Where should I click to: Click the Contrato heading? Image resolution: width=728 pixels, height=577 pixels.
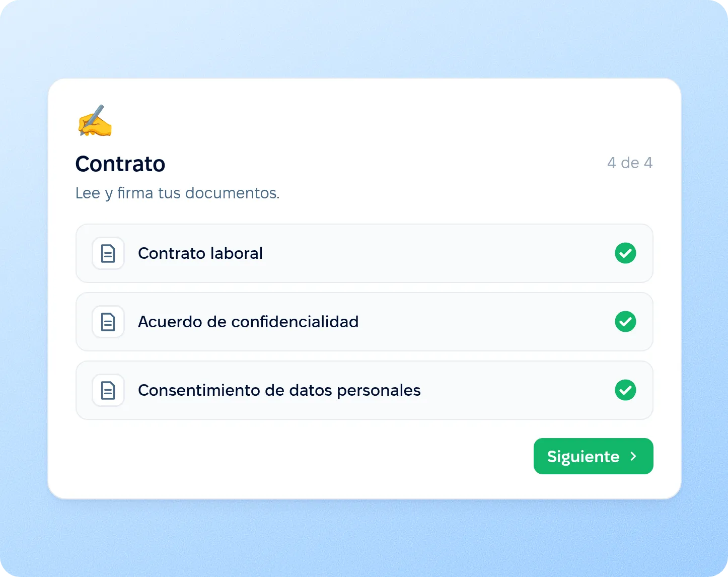coord(120,164)
